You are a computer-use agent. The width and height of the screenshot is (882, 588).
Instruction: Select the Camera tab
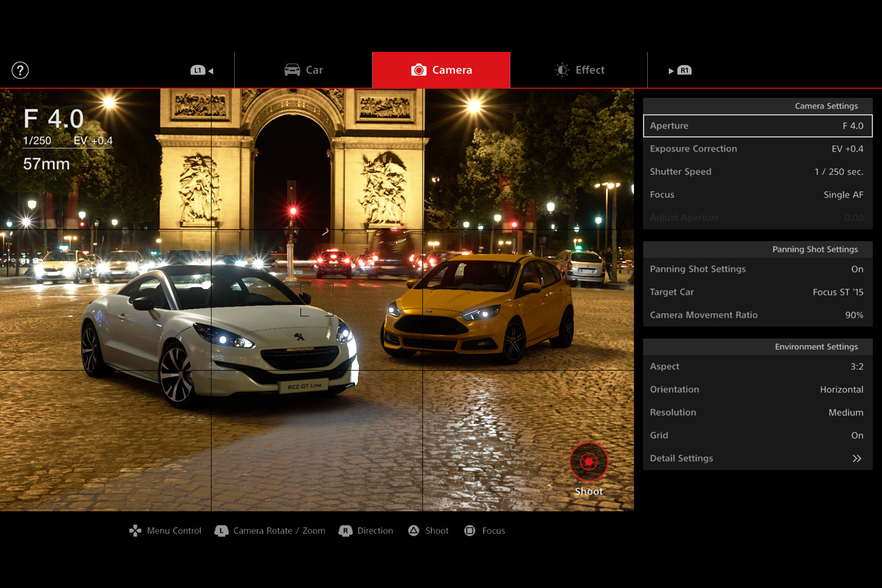click(441, 70)
